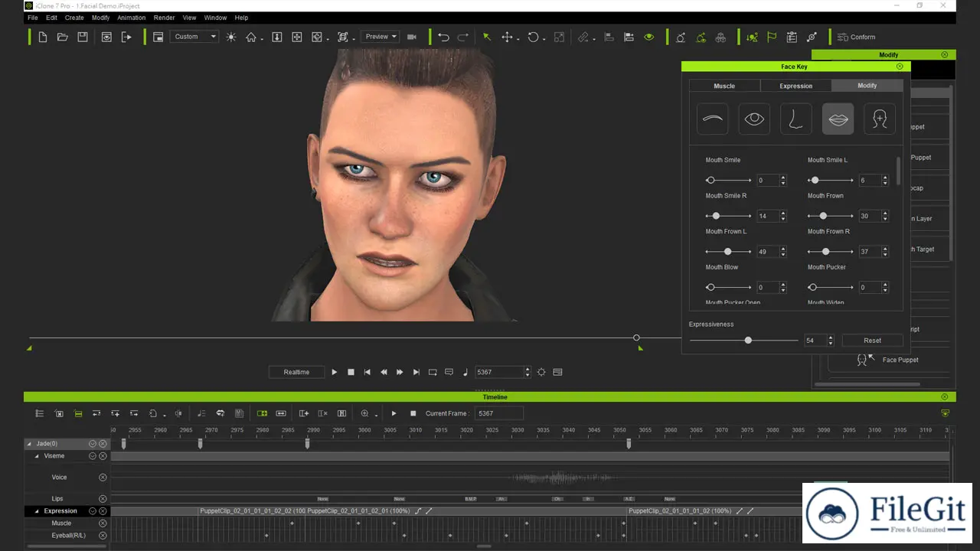Toggle the Viseme track minus button
The image size is (980, 551).
click(x=92, y=456)
